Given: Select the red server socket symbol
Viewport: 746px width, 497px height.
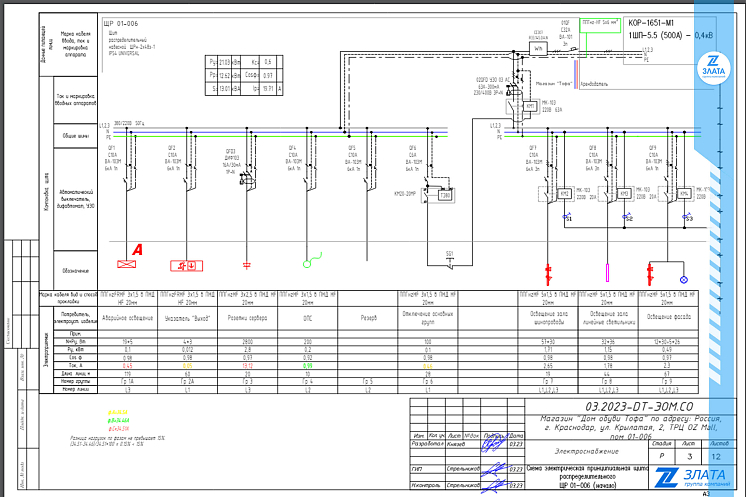Looking at the screenshot, I should [247, 265].
